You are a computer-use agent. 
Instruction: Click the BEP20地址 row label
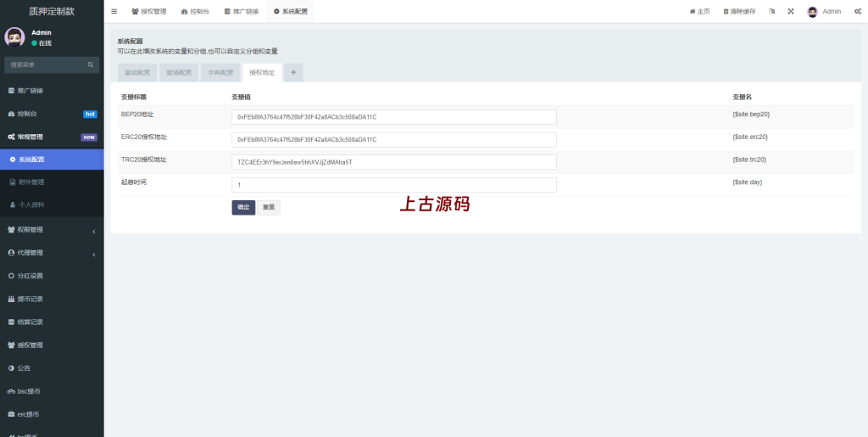(137, 114)
